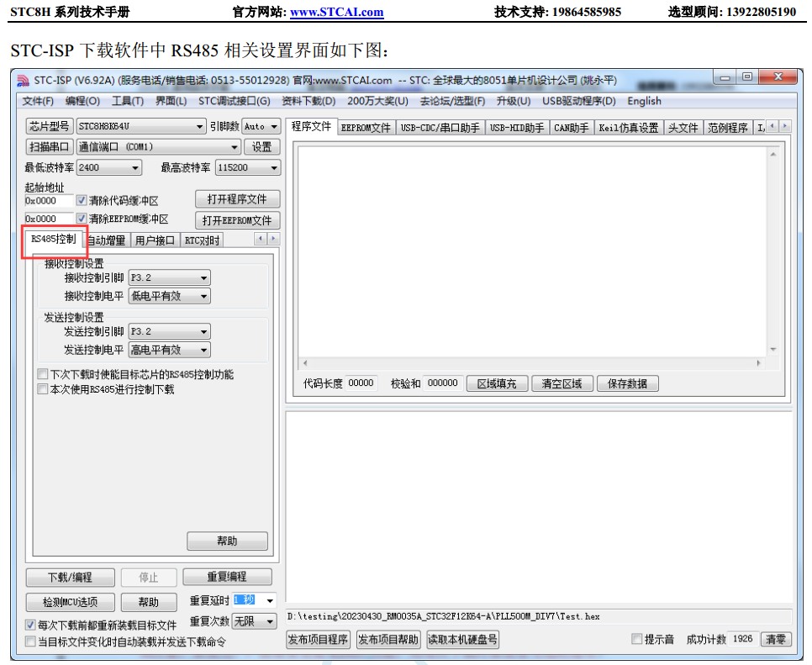Viewport: 812px width, 665px height.
Task: Click 芯片型号 button
Action: pyautogui.click(x=50, y=126)
